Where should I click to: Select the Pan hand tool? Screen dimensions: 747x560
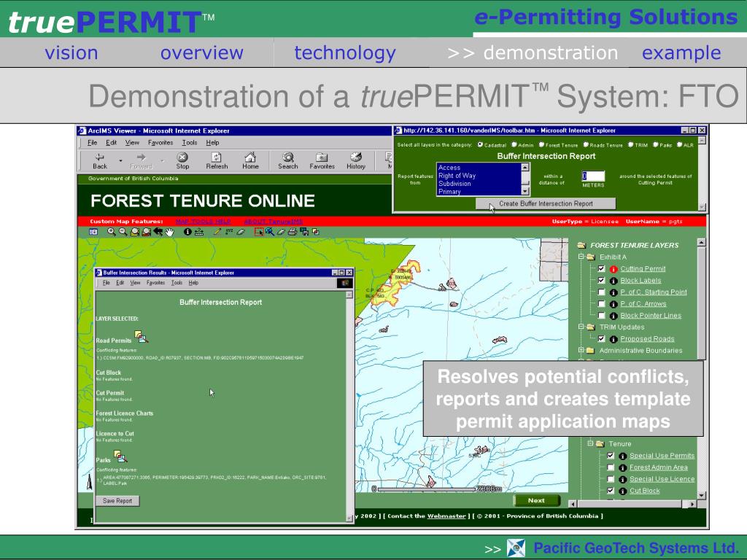[169, 232]
